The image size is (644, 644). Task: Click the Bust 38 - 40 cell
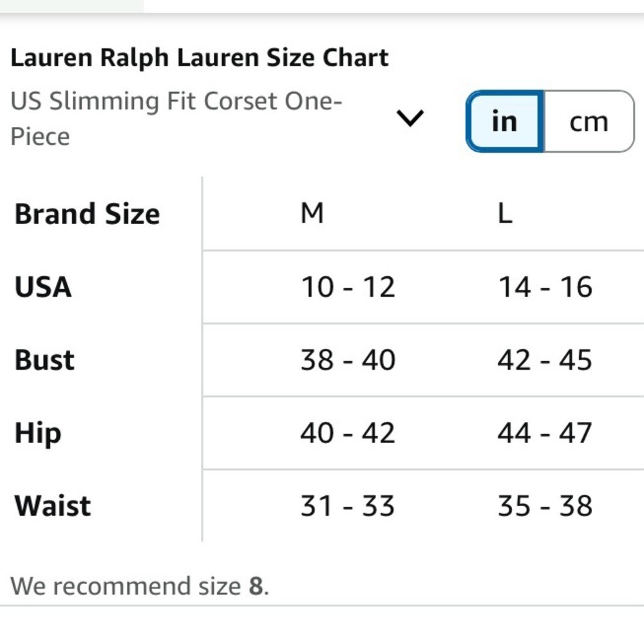pos(348,360)
